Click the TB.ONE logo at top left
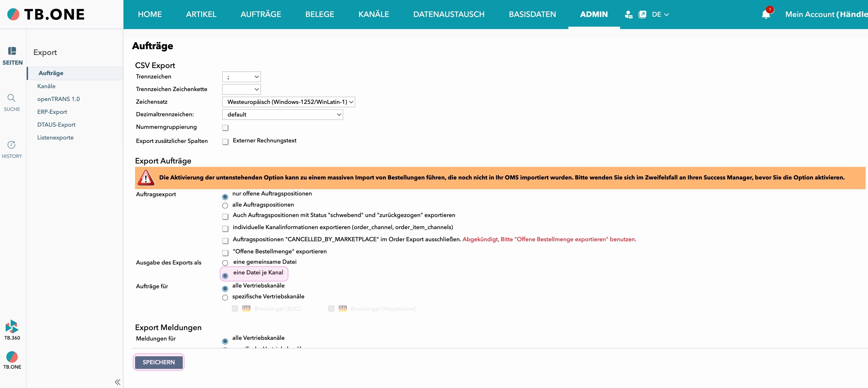868x388 pixels. pyautogui.click(x=46, y=15)
